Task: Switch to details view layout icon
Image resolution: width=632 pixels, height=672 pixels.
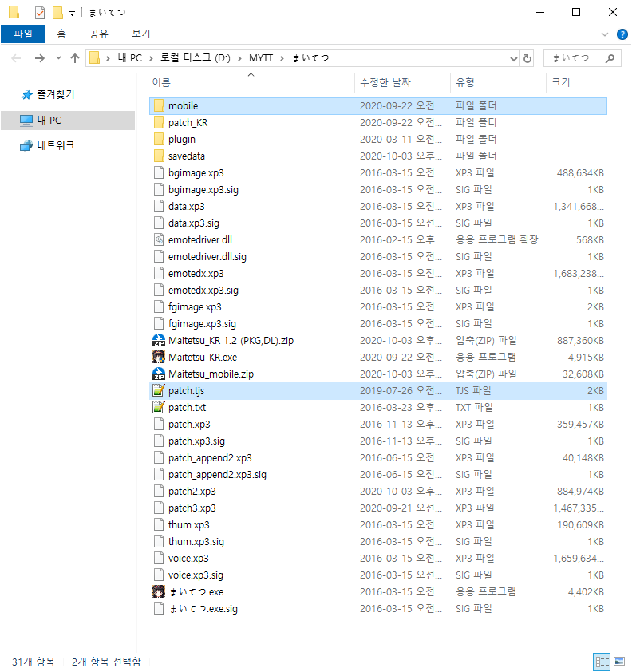Action: tap(602, 662)
